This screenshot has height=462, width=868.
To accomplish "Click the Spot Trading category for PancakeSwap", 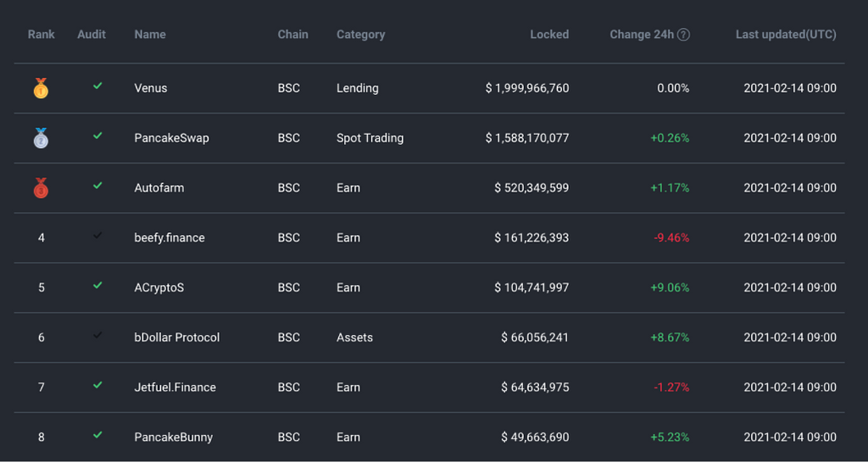I will coord(370,138).
